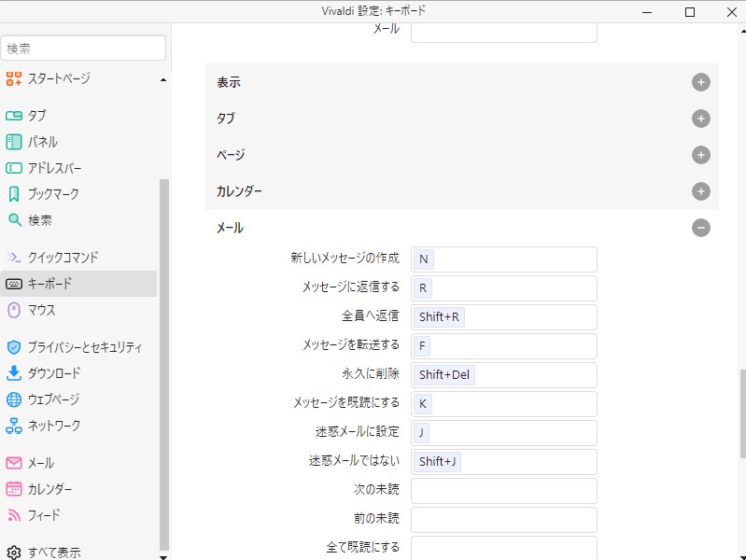The image size is (746, 560).
Task: Expand the タブ shortcuts section
Action: (x=701, y=119)
